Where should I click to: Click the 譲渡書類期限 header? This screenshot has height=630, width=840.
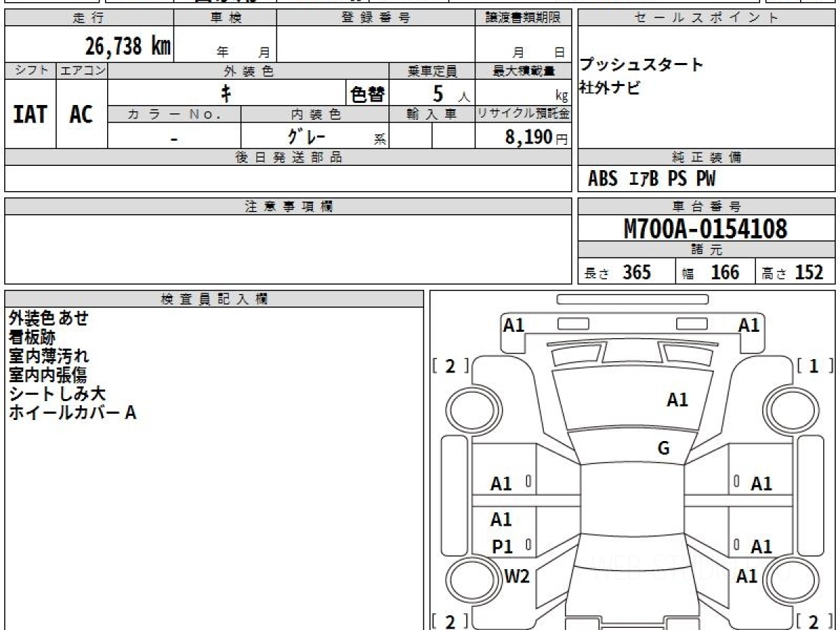(x=524, y=18)
